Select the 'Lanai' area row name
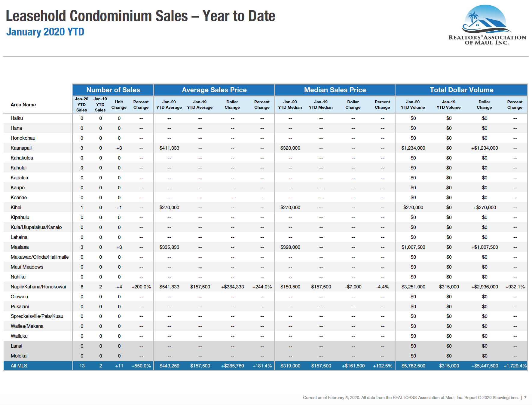Screen dimensions: 532x405 [x=17, y=346]
